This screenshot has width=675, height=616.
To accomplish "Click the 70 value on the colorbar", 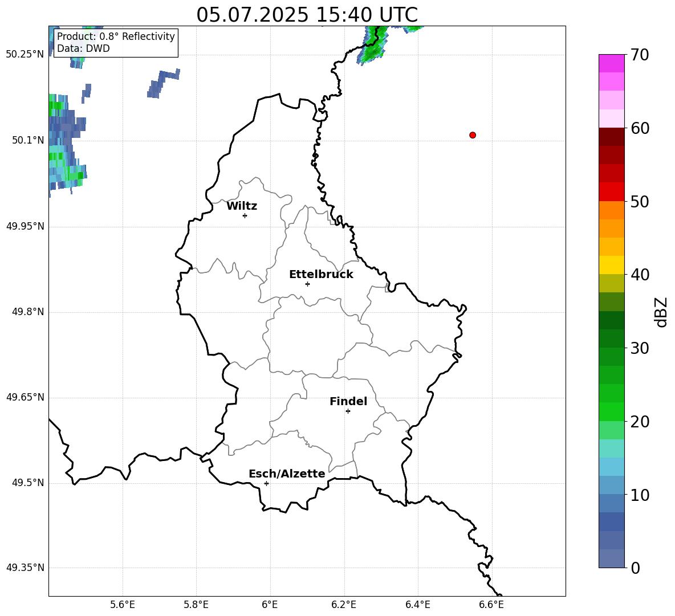I will (x=639, y=55).
